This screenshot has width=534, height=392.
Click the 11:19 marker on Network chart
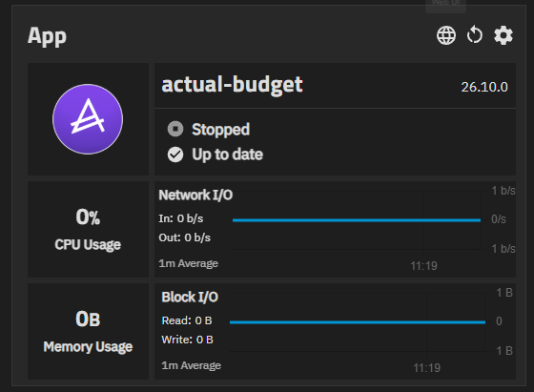(x=423, y=266)
